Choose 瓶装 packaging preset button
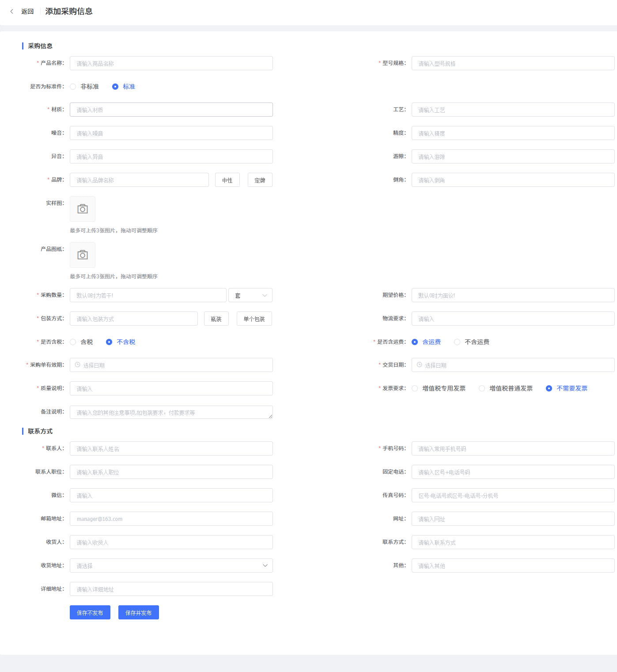This screenshot has width=617, height=672. point(216,319)
